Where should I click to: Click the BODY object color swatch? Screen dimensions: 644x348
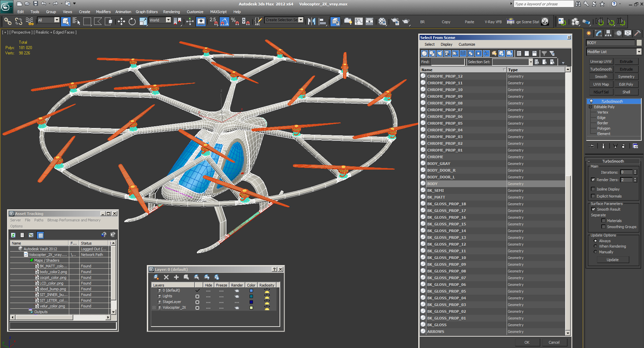[x=639, y=43]
